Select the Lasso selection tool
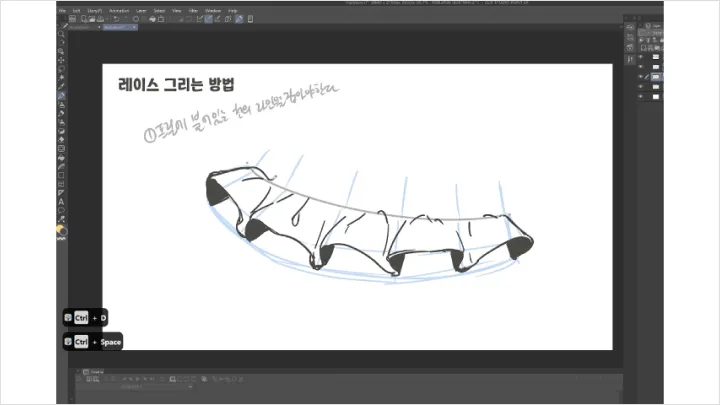The width and height of the screenshot is (720, 405). 61,69
